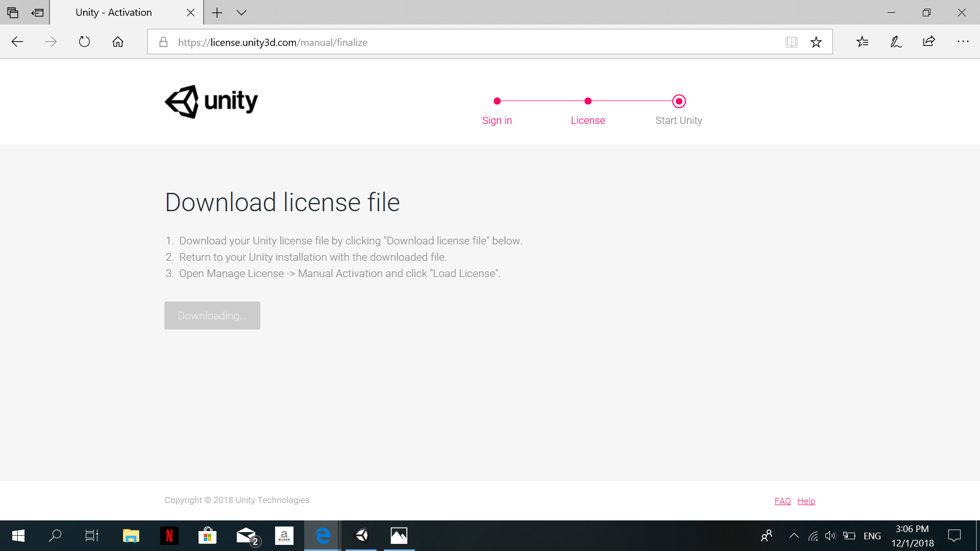Open a new tab with plus button
This screenshot has height=551, width=980.
pos(217,13)
